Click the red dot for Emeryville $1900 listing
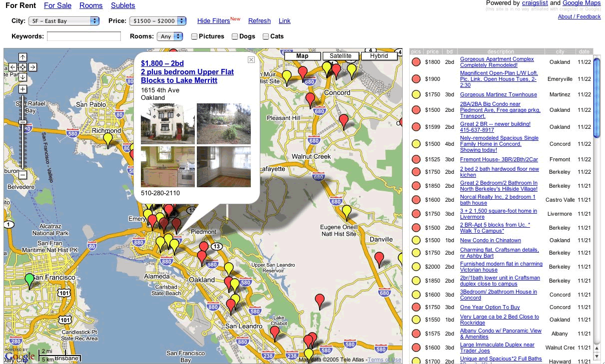 pyautogui.click(x=416, y=79)
